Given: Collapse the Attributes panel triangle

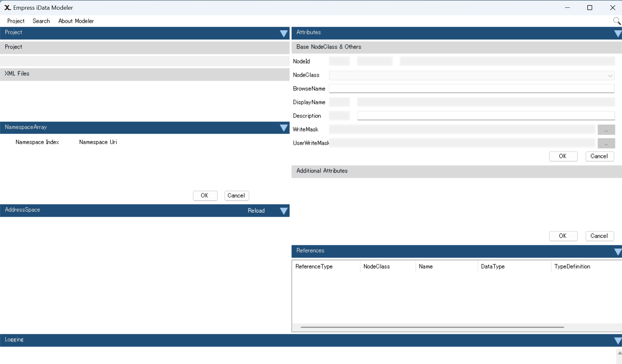Looking at the screenshot, I should pos(617,33).
